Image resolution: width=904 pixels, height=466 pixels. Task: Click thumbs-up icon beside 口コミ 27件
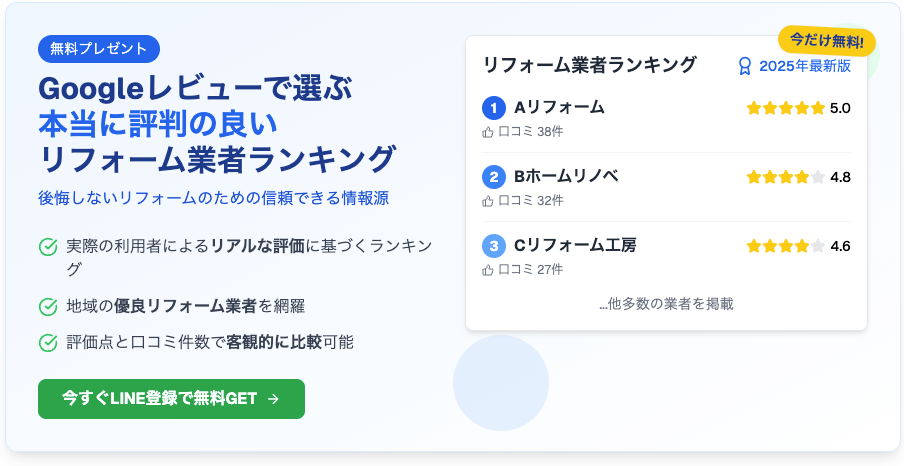coord(488,270)
